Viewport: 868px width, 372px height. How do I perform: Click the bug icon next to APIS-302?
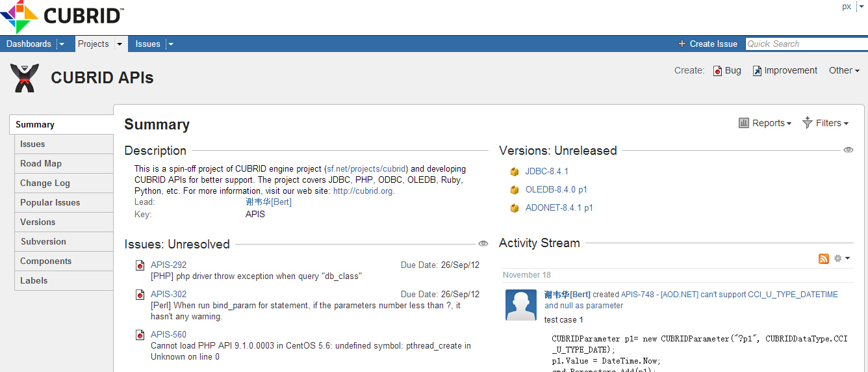[140, 295]
